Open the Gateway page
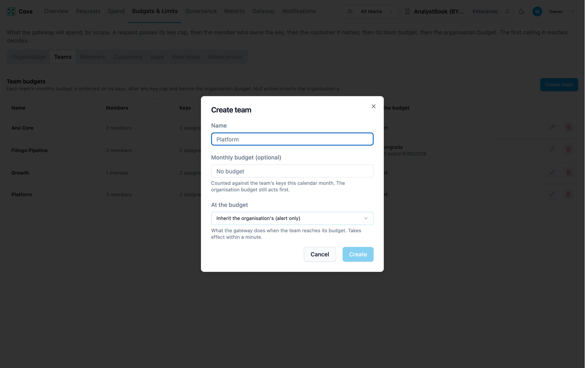Screen dimensions: 588x368 tap(263, 11)
